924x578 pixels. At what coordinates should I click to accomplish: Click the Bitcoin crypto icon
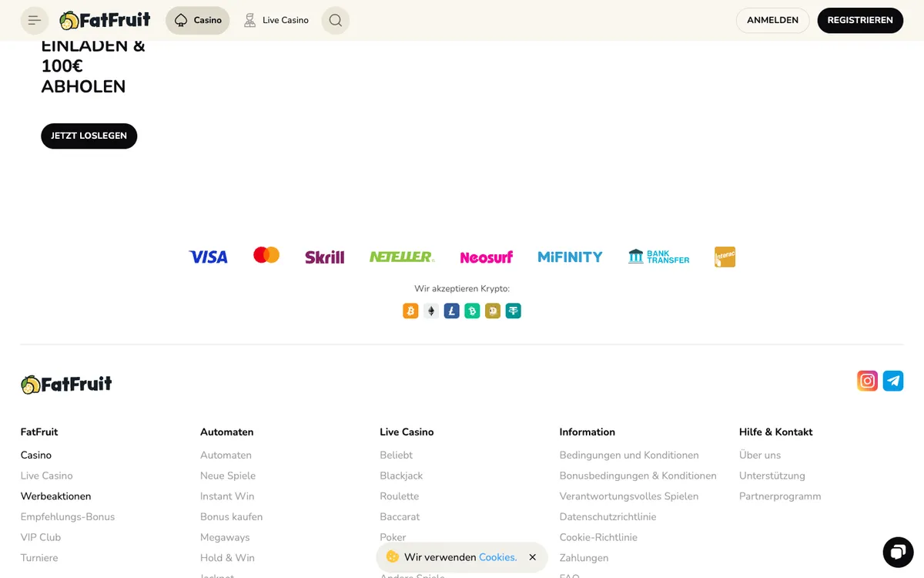tap(410, 311)
